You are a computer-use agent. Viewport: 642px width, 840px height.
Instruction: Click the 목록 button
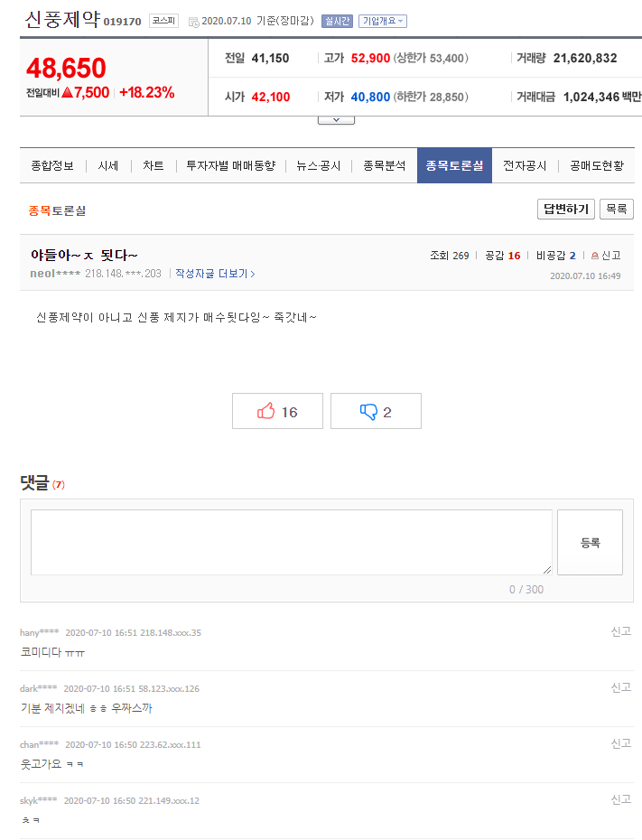pyautogui.click(x=617, y=209)
